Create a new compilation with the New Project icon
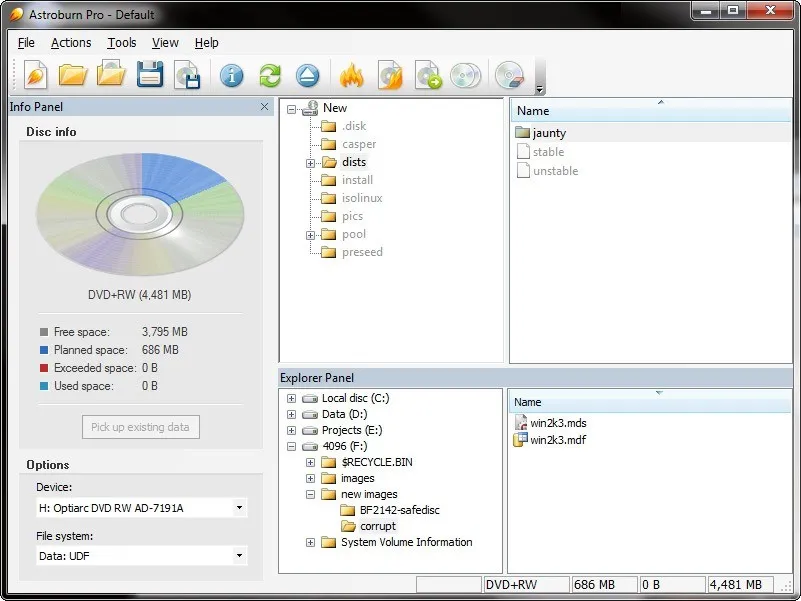 [34, 75]
